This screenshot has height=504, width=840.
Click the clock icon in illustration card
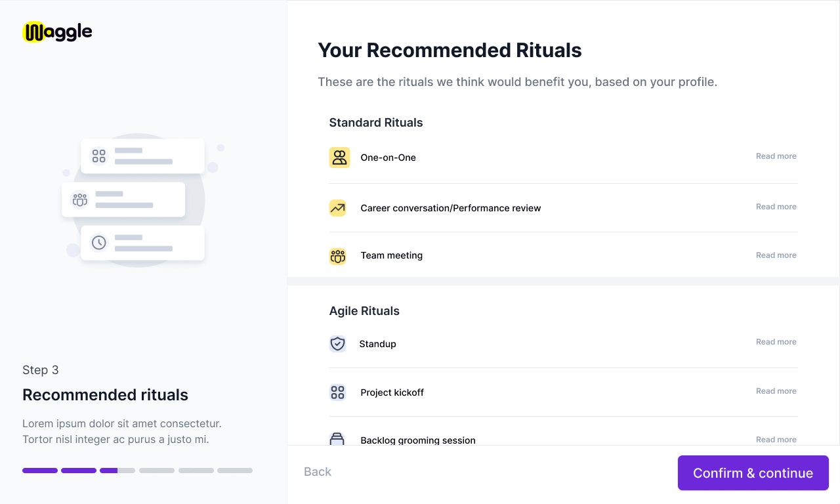(x=98, y=243)
